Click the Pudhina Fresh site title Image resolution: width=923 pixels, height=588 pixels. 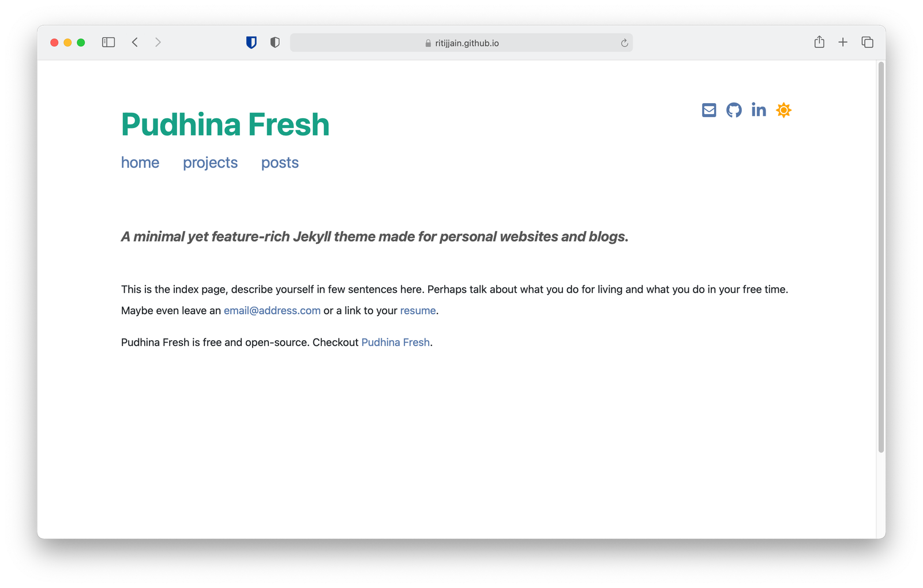pyautogui.click(x=225, y=125)
